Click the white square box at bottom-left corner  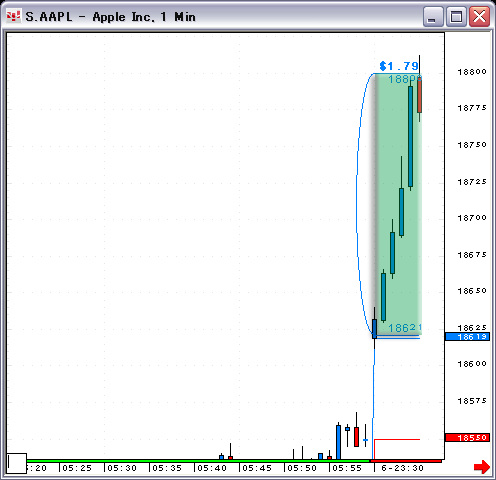pyautogui.click(x=17, y=463)
